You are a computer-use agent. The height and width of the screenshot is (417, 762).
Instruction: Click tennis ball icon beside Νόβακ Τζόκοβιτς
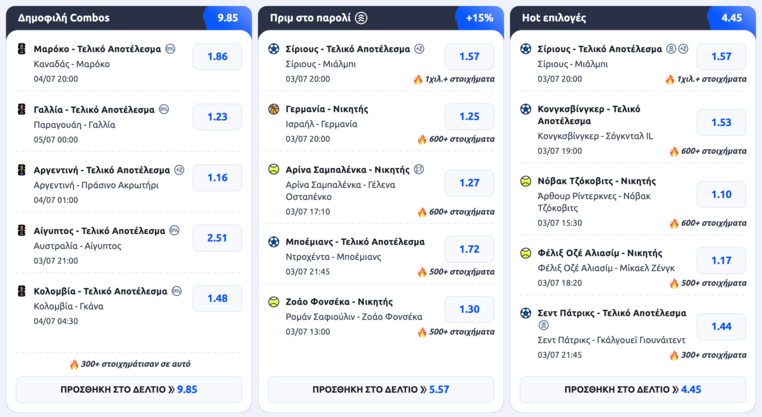tap(525, 181)
